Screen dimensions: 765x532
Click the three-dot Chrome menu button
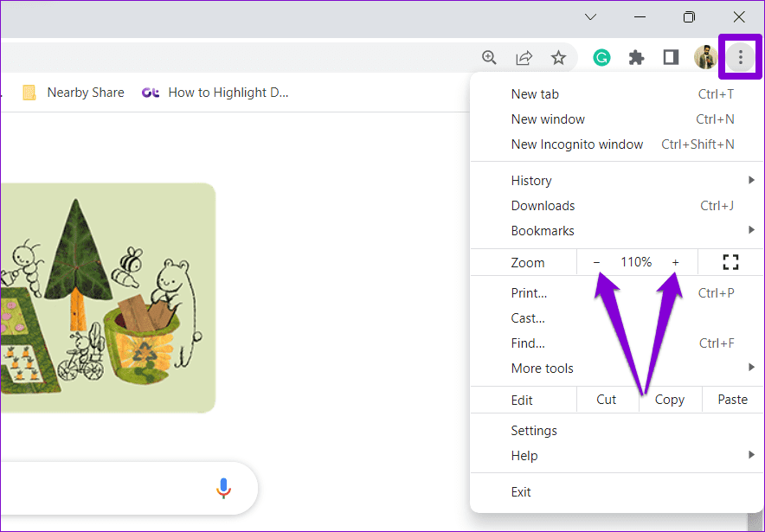[x=740, y=57]
